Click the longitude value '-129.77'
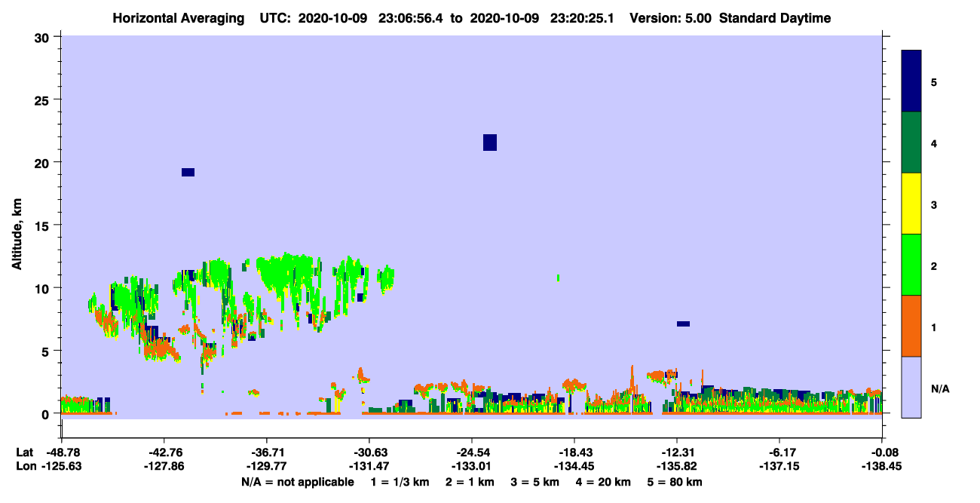 tap(267, 467)
